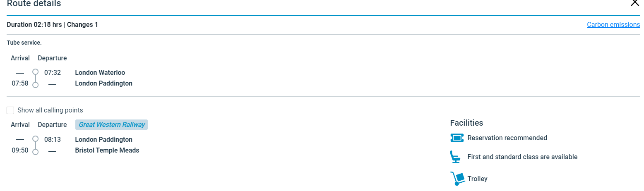The height and width of the screenshot is (191, 644).
Task: Click the Facilities heading
Action: (466, 123)
